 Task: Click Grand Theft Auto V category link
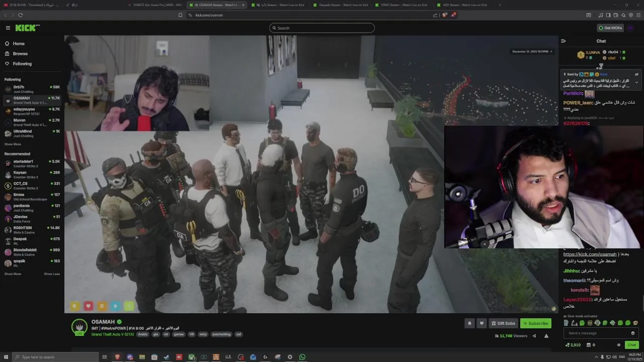coord(113,334)
